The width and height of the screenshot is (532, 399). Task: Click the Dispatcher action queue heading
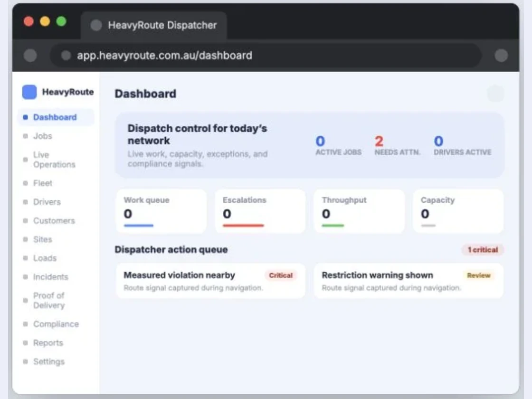(x=171, y=250)
